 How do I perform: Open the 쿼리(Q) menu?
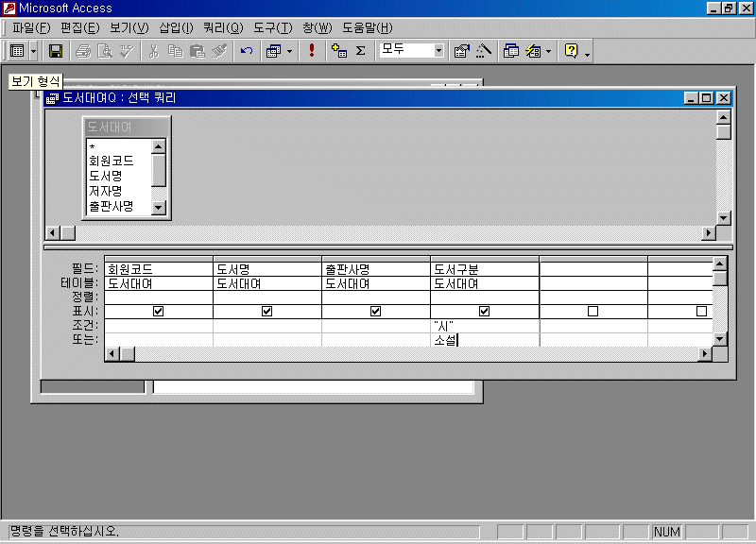pyautogui.click(x=223, y=27)
